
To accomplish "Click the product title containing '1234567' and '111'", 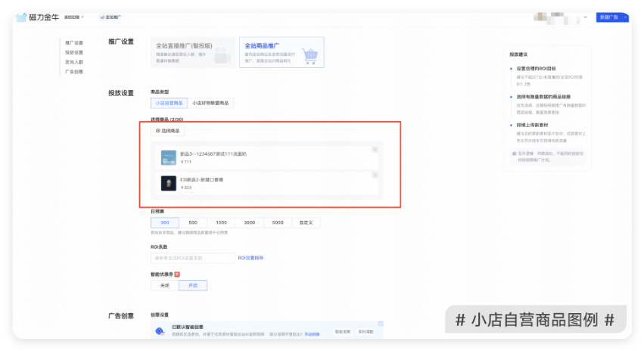I will pos(213,154).
